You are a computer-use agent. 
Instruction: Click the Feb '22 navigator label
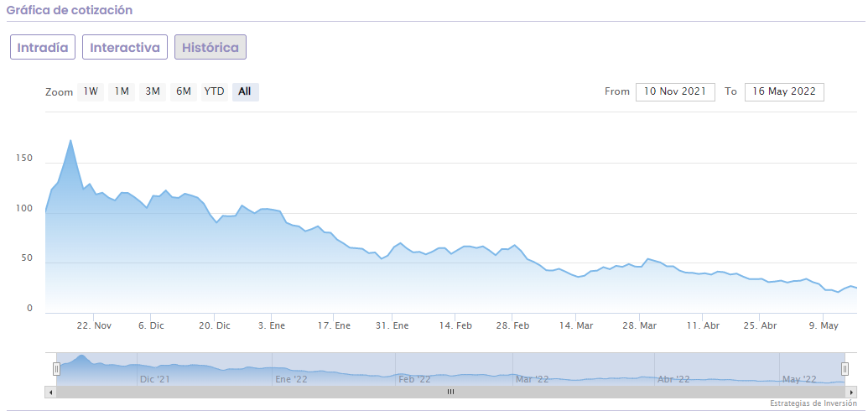[x=414, y=379]
